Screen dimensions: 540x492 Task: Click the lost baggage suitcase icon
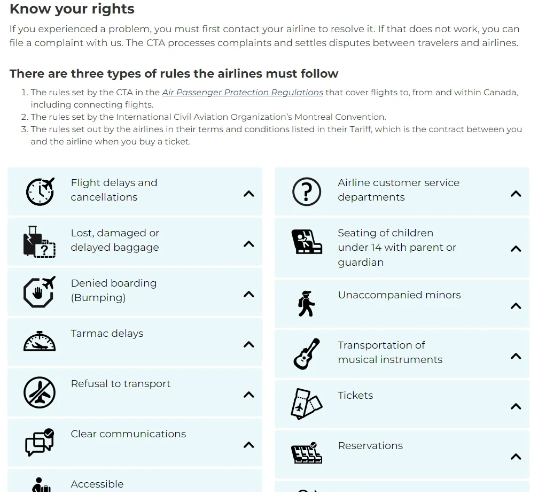tap(39, 242)
